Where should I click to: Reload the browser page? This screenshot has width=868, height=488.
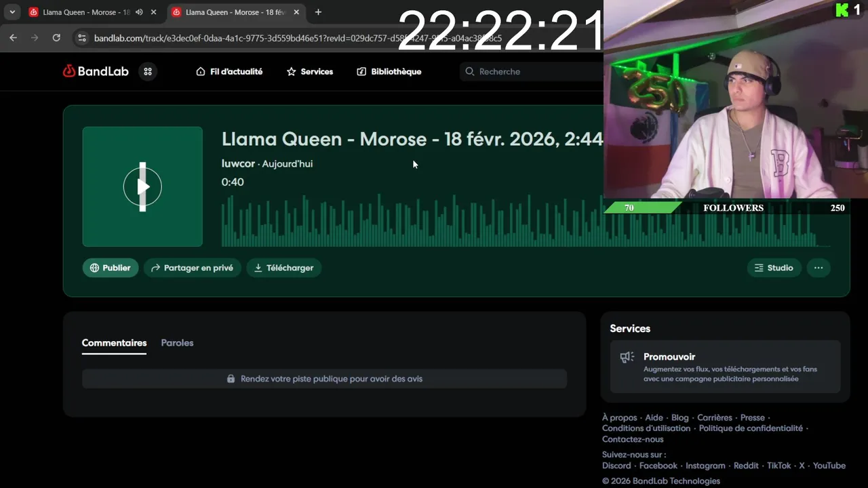pos(56,38)
